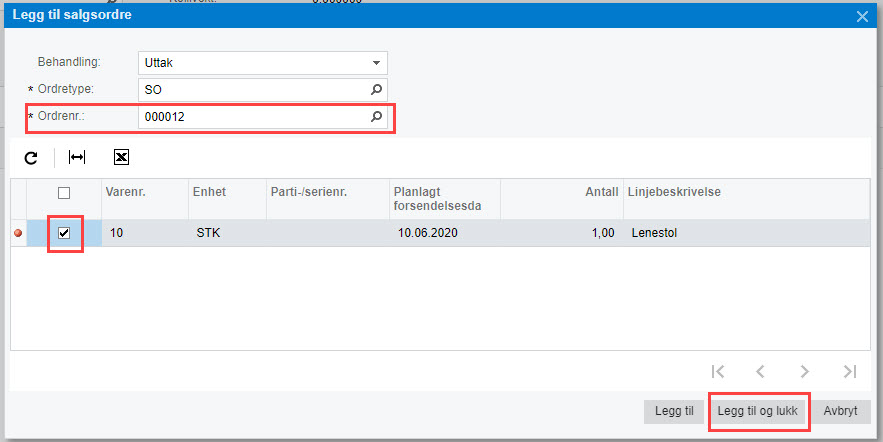
Task: Select the 10.06.2020 date cell
Action: click(445, 233)
